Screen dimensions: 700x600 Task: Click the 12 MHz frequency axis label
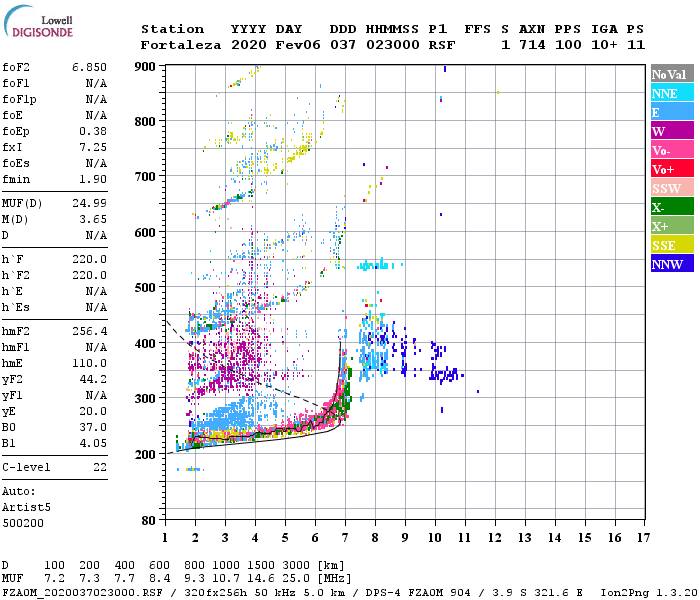click(495, 538)
